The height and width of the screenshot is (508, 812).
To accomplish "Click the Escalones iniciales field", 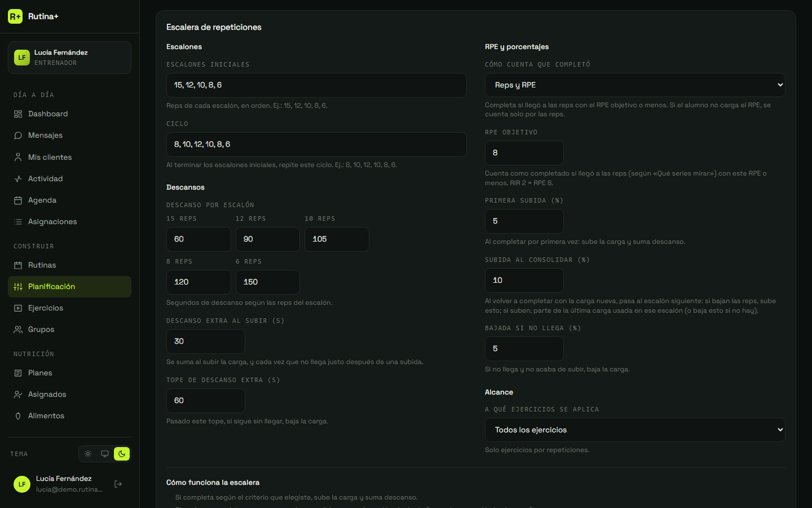I will [316, 85].
